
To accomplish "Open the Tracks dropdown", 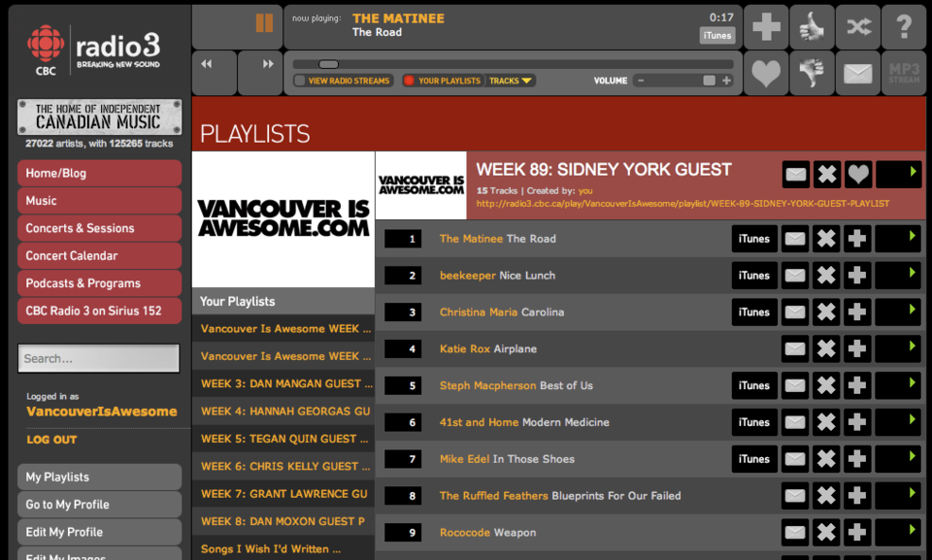I will click(x=511, y=81).
